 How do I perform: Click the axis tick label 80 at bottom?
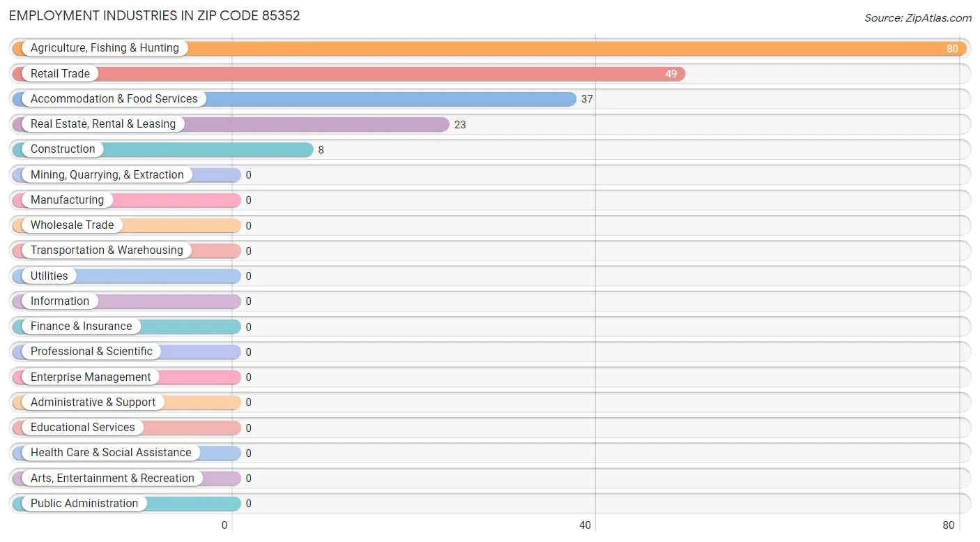coord(949,525)
